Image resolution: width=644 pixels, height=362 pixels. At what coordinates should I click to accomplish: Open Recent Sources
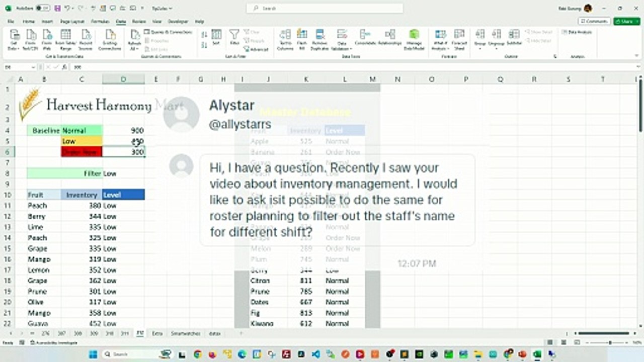(86, 40)
